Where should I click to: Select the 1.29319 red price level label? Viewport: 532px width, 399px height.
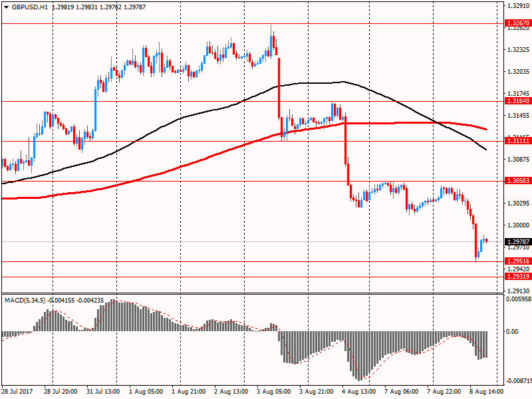pos(518,276)
